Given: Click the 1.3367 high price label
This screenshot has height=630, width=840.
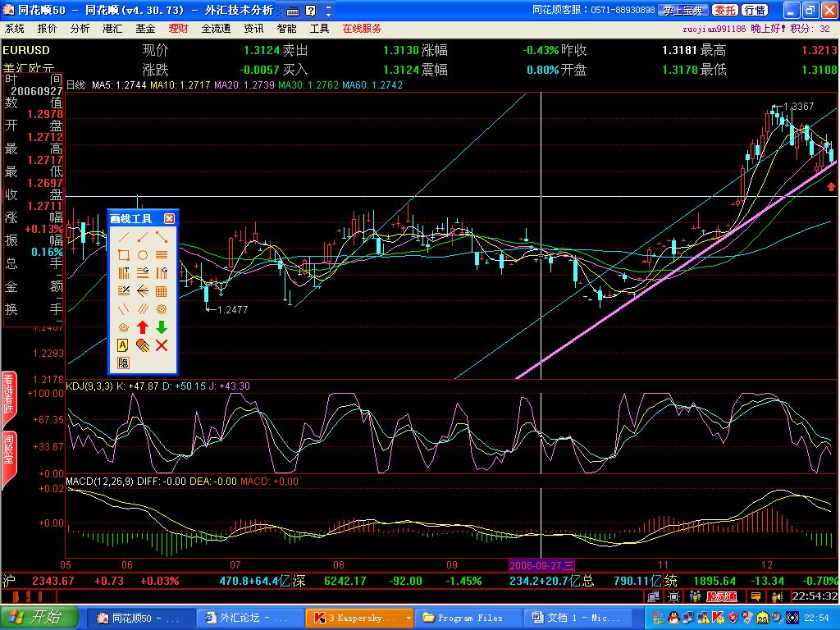Looking at the screenshot, I should 799,106.
